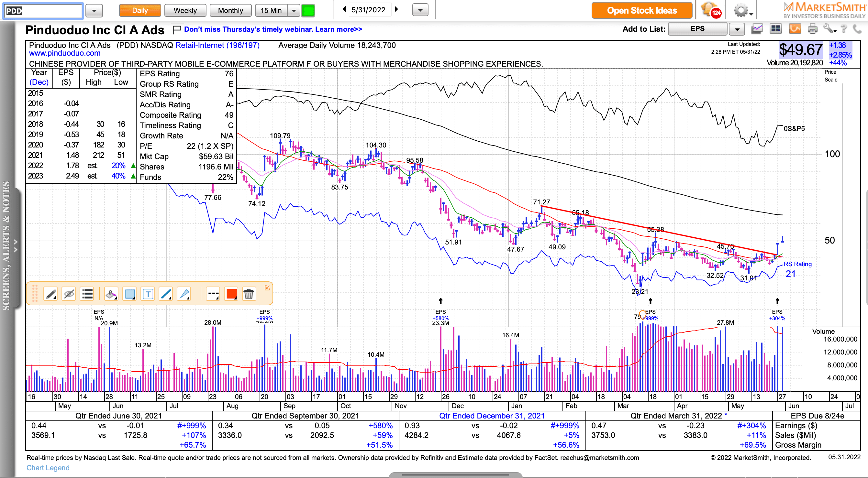Switch to 15 Min chart view
Image resolution: width=868 pixels, height=478 pixels.
271,10
